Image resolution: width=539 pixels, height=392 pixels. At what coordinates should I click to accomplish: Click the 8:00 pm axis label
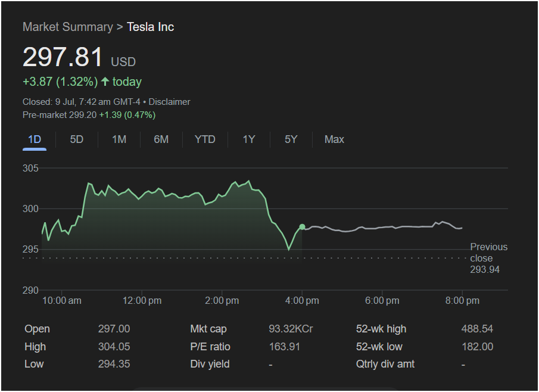click(x=462, y=300)
